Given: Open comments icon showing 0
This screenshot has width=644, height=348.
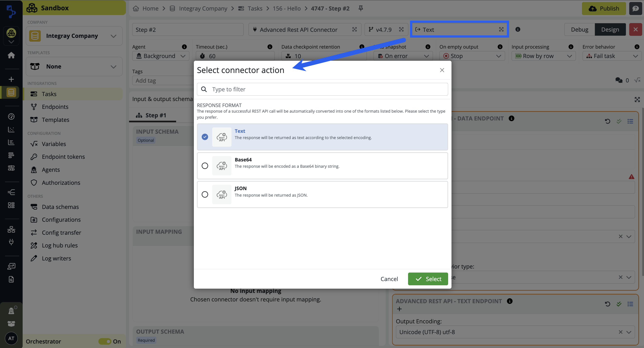Looking at the screenshot, I should (x=619, y=80).
